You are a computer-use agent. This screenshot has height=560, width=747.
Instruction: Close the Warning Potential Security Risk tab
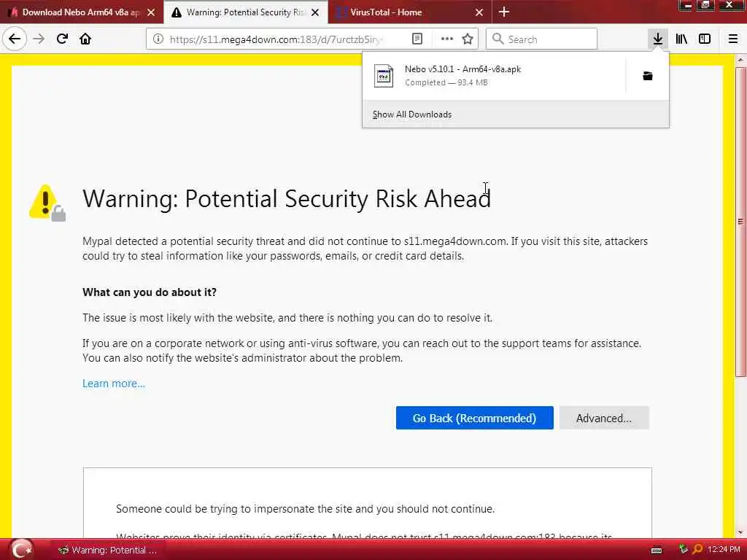(x=315, y=12)
